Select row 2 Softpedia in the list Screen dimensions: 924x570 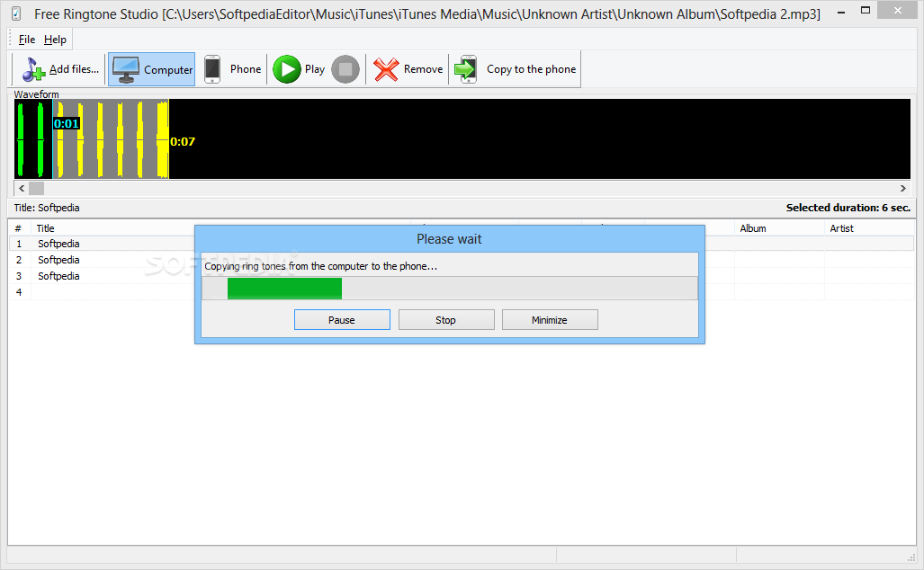tap(462, 260)
